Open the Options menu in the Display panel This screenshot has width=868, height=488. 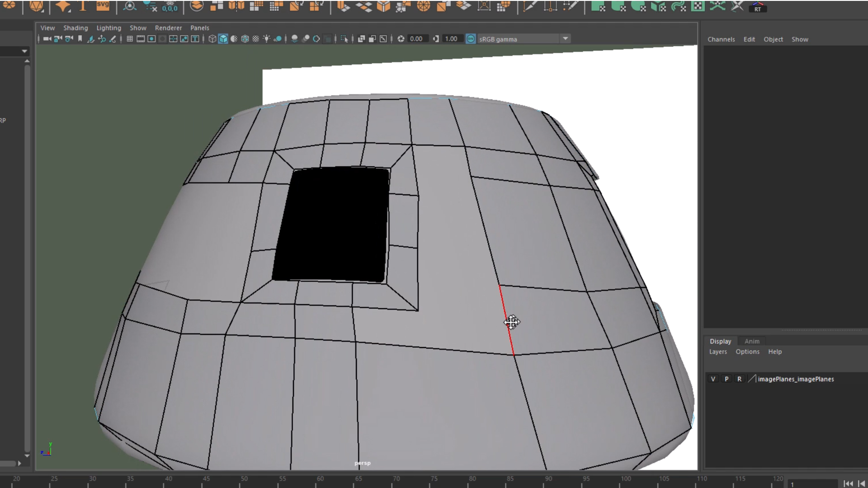[747, 352]
